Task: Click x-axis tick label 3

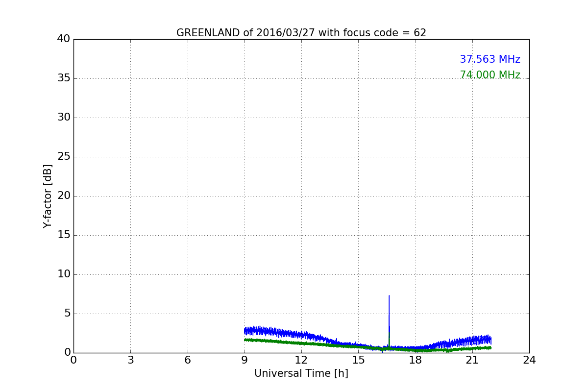Action: coord(130,360)
